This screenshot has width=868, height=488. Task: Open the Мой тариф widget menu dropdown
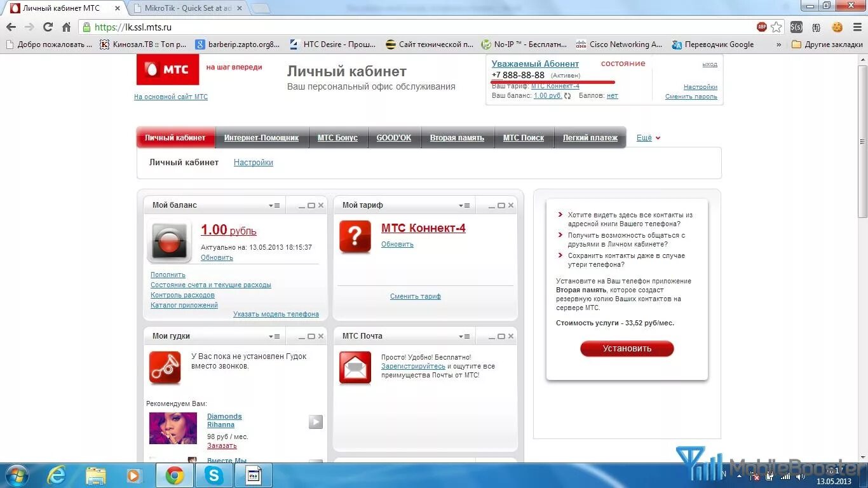pyautogui.click(x=464, y=205)
